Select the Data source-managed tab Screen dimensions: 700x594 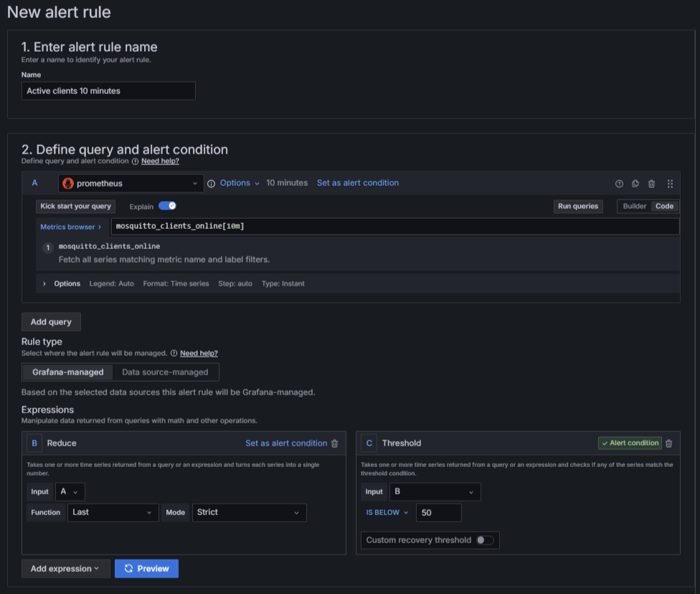click(166, 372)
